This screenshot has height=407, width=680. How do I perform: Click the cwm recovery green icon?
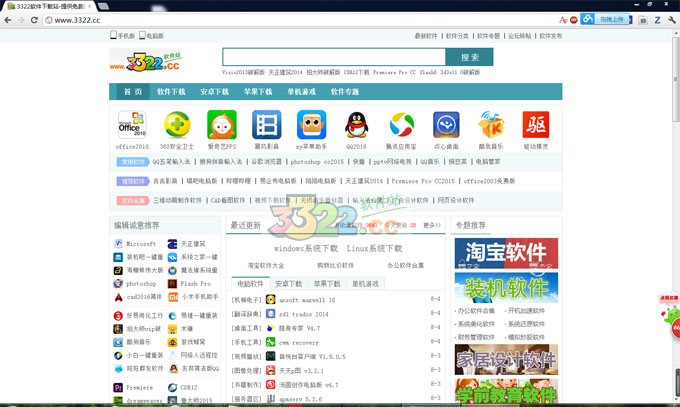click(271, 342)
